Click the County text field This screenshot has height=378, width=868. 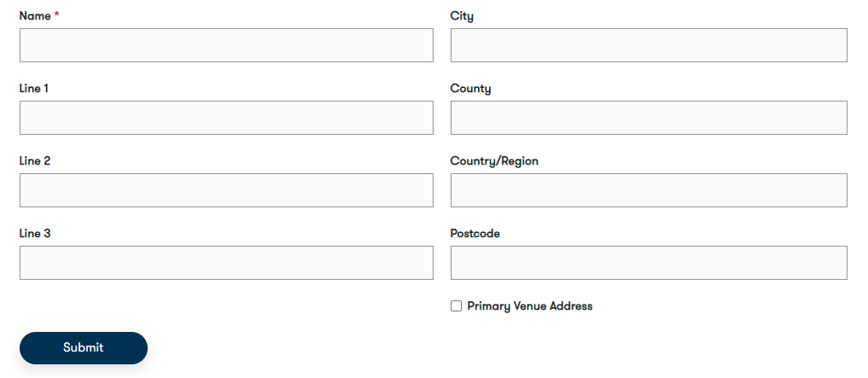point(649,118)
